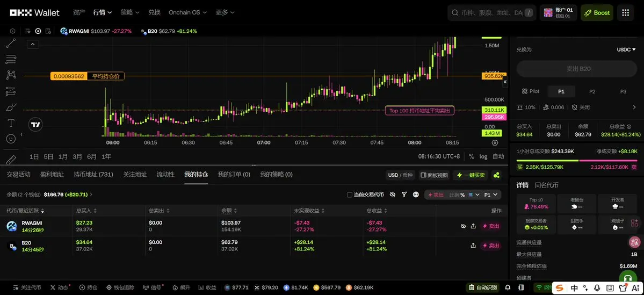Select the XABCD pattern drawing tool
This screenshot has width=644, height=295.
pyautogui.click(x=11, y=74)
